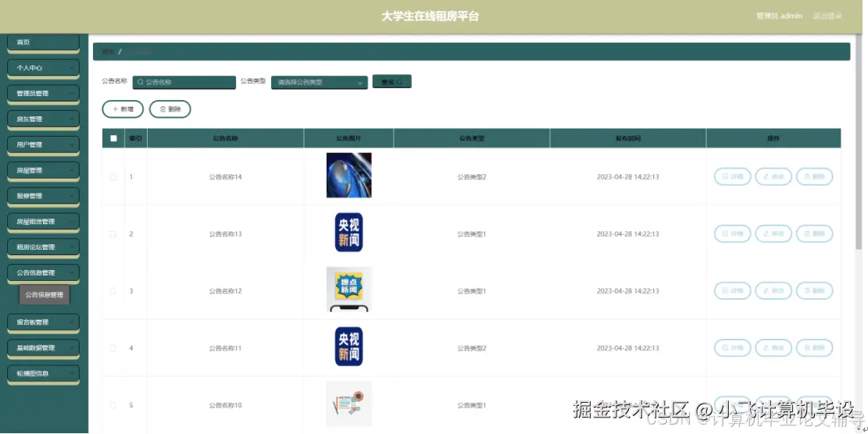Expand 轮播图信息 in the sidebar
Viewport: 868px width, 434px height.
(x=43, y=374)
